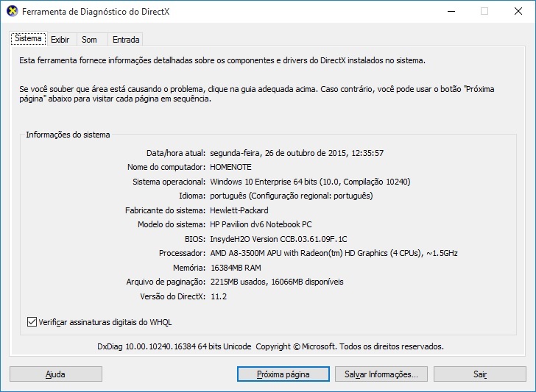Switch to the Sistema tab

point(29,38)
